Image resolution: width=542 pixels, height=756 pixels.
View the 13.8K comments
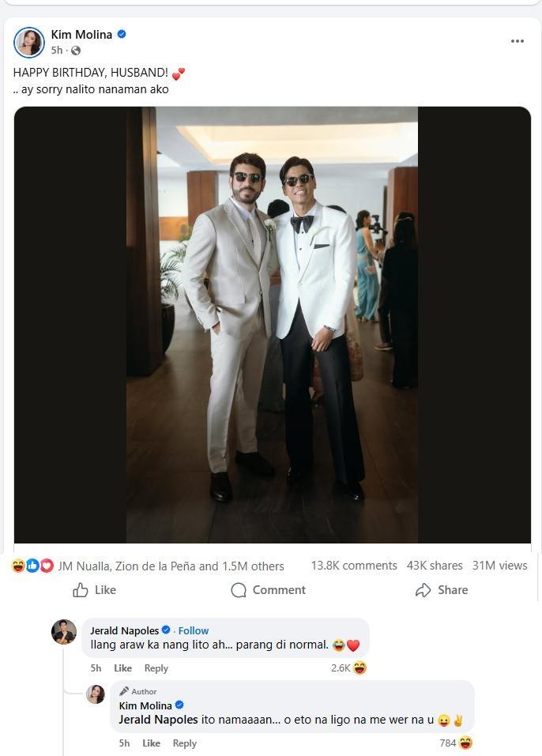[x=354, y=566]
